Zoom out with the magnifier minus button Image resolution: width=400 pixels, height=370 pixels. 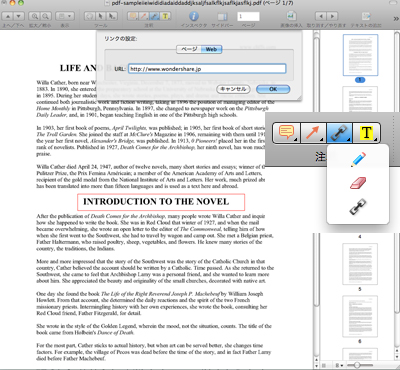(46, 16)
